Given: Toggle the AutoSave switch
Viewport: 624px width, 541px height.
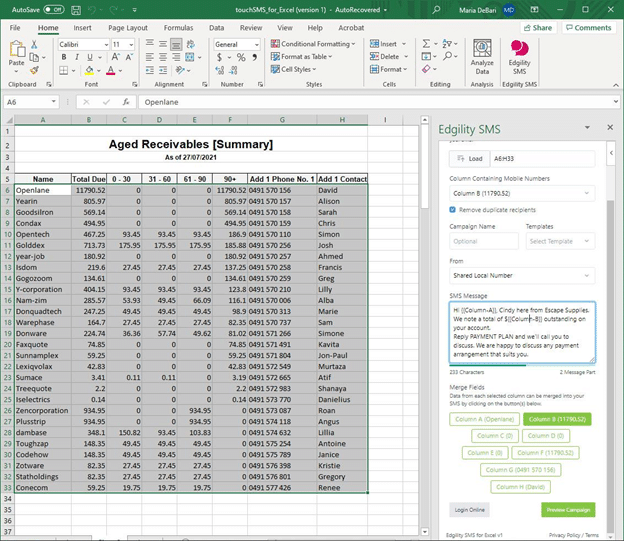Looking at the screenshot, I should point(54,9).
